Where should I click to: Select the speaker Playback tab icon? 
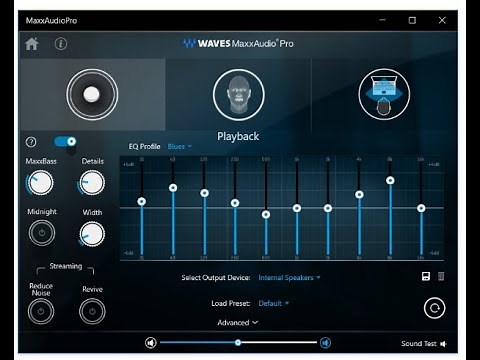coord(92,94)
